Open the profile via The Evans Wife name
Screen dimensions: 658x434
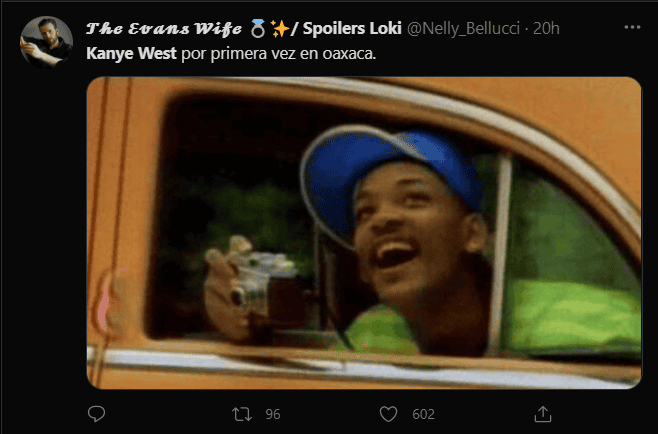coord(164,29)
